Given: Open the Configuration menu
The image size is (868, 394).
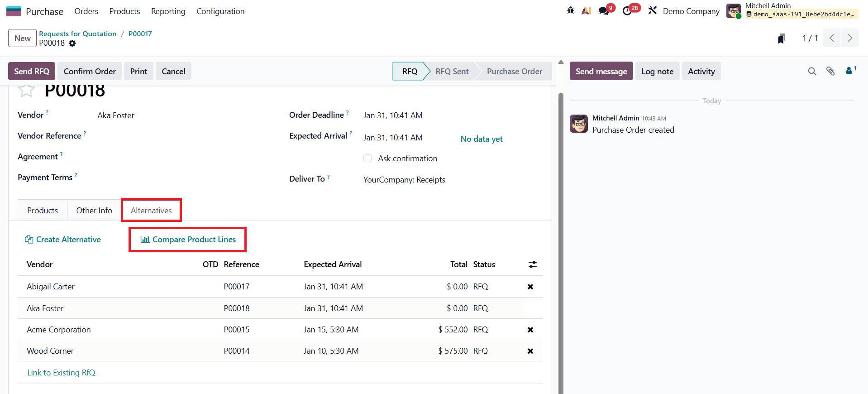Looking at the screenshot, I should point(220,11).
